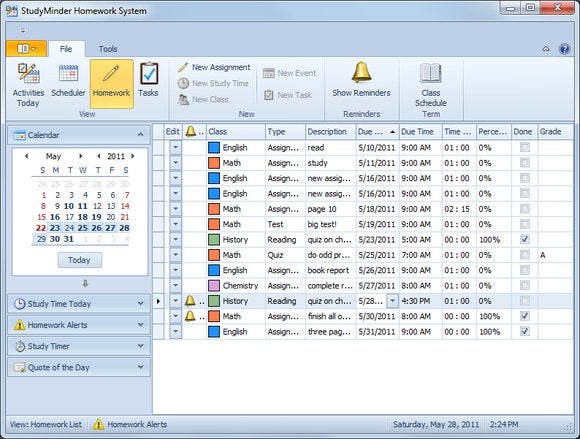Check Done for Math page 10

coord(525,209)
